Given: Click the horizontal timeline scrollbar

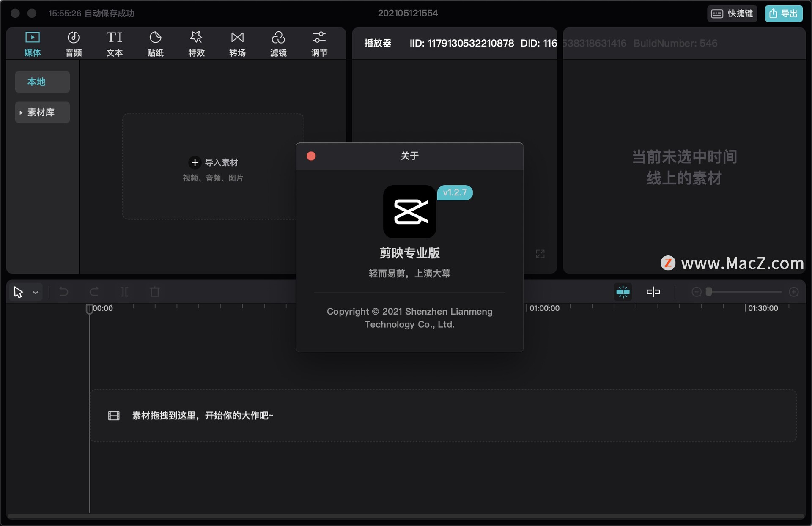Looking at the screenshot, I should (x=406, y=516).
